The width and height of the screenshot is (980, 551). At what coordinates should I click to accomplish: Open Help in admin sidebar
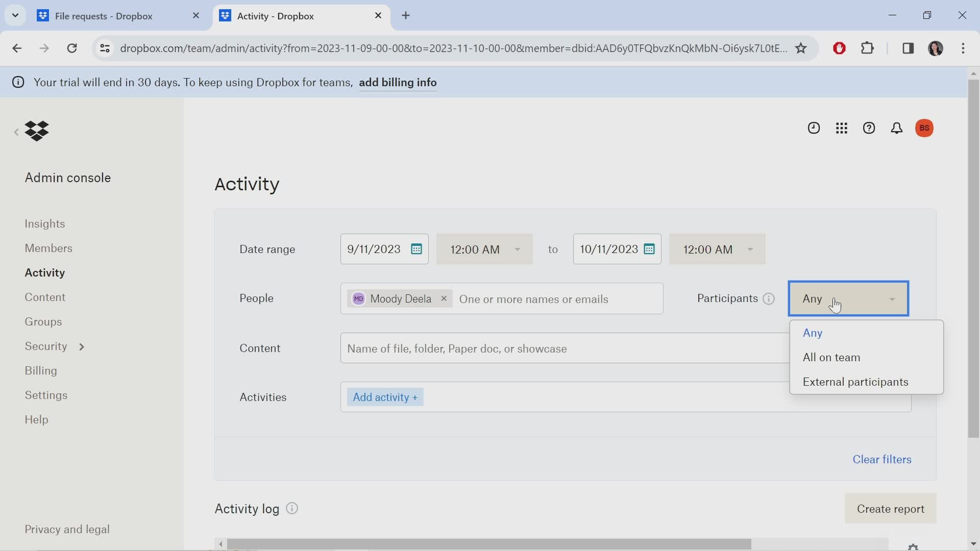tap(36, 419)
